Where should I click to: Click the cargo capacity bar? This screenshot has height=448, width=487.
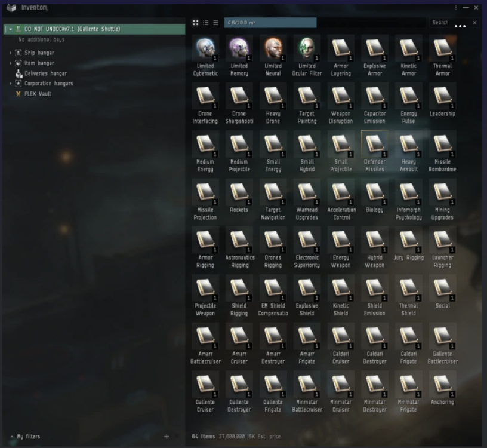click(x=270, y=23)
